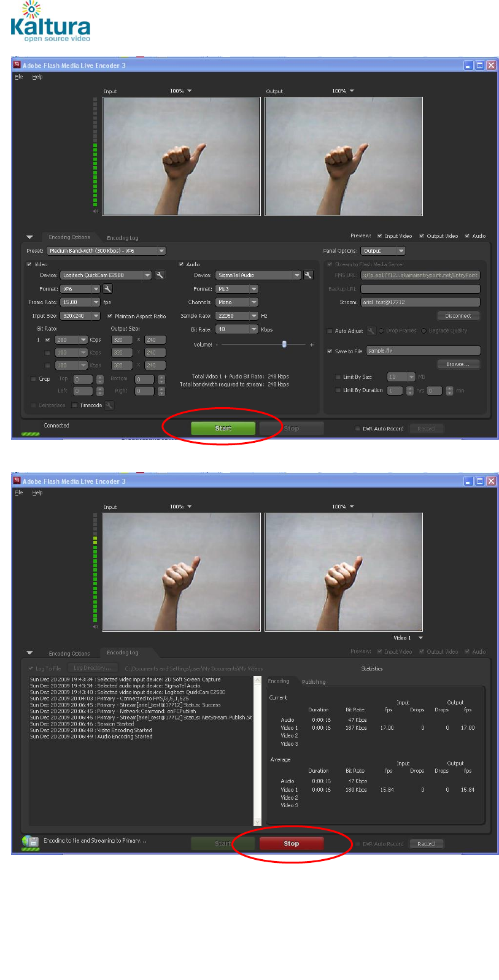Viewport: 499px width, 980px height.
Task: Enable the Timecode checkbox
Action: click(74, 405)
